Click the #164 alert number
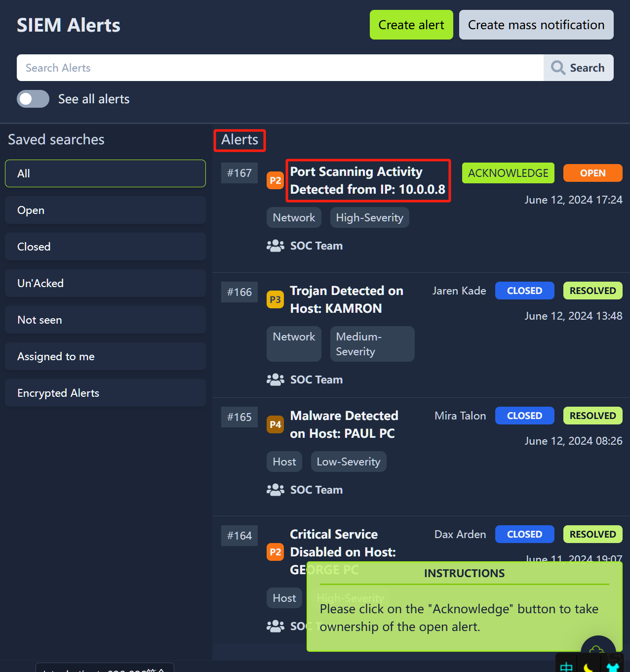This screenshot has height=672, width=630. tap(239, 536)
